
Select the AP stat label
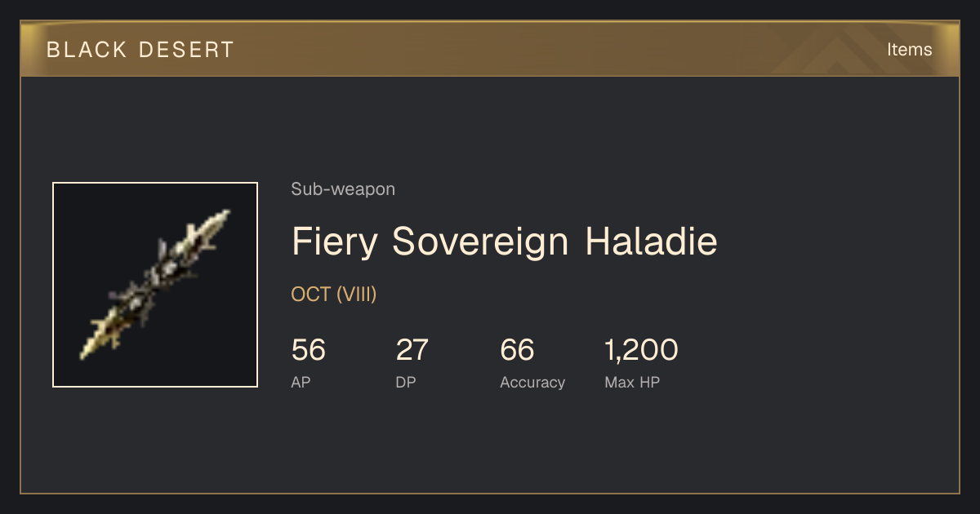coord(301,383)
